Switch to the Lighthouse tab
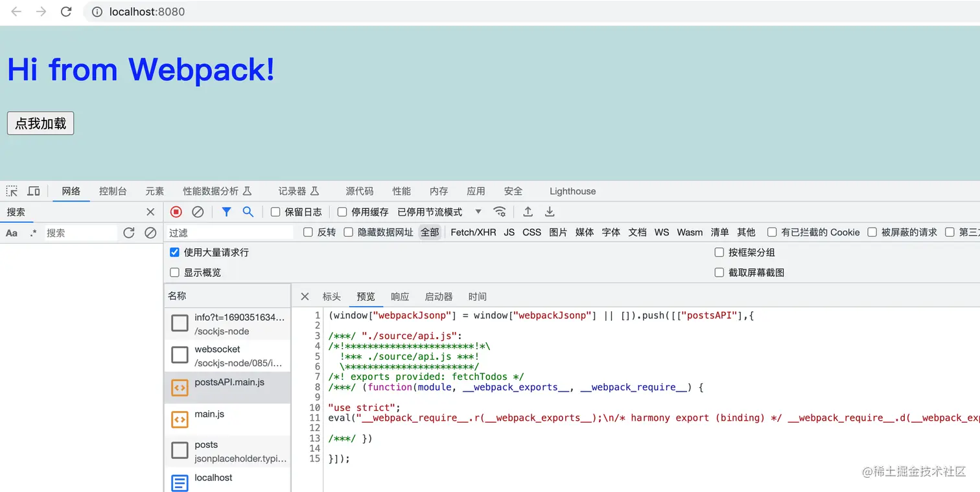980x492 pixels. pos(572,191)
